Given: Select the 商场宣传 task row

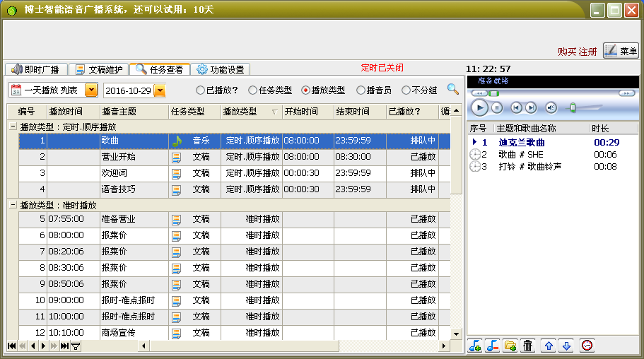Looking at the screenshot, I should tap(235, 333).
